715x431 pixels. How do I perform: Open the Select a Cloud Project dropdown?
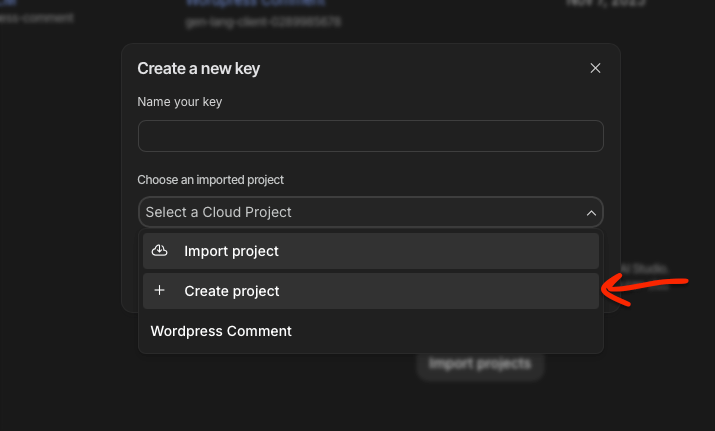click(371, 212)
